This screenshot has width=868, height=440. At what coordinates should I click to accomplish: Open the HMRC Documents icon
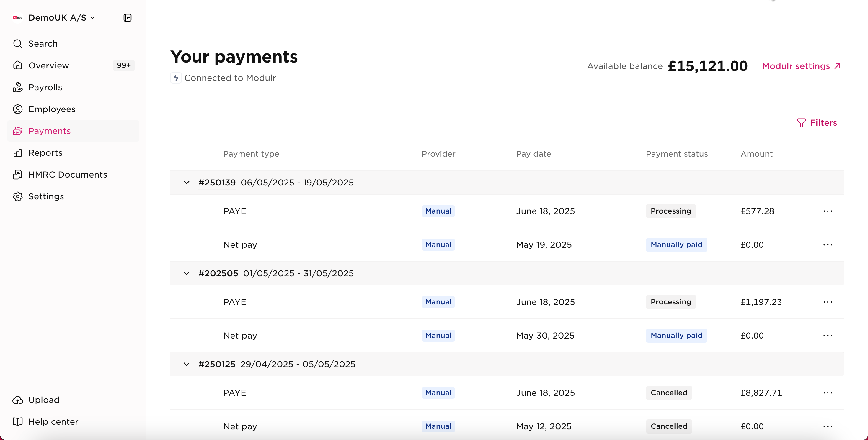point(17,174)
